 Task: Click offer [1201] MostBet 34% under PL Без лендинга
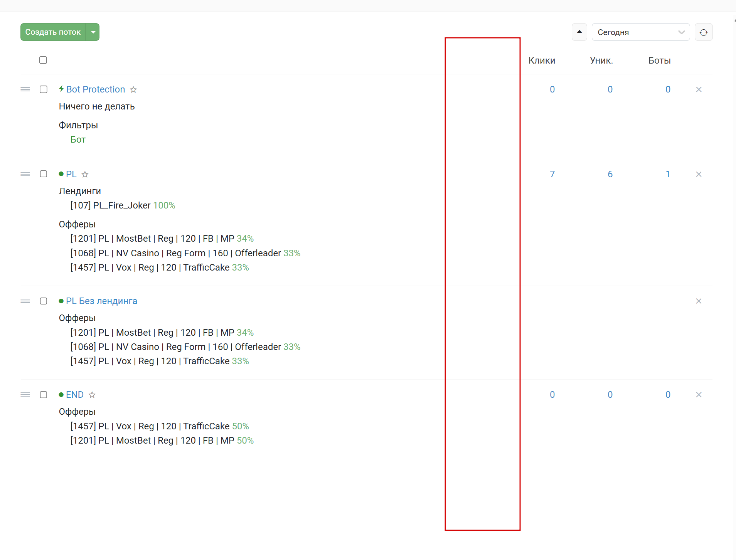click(x=162, y=333)
